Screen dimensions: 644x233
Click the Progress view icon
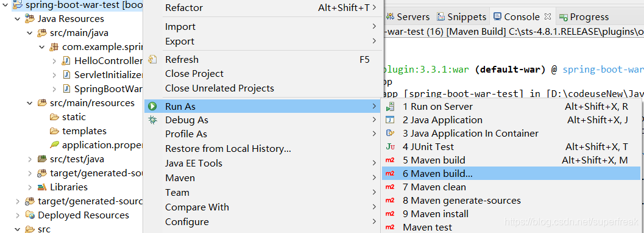point(564,17)
